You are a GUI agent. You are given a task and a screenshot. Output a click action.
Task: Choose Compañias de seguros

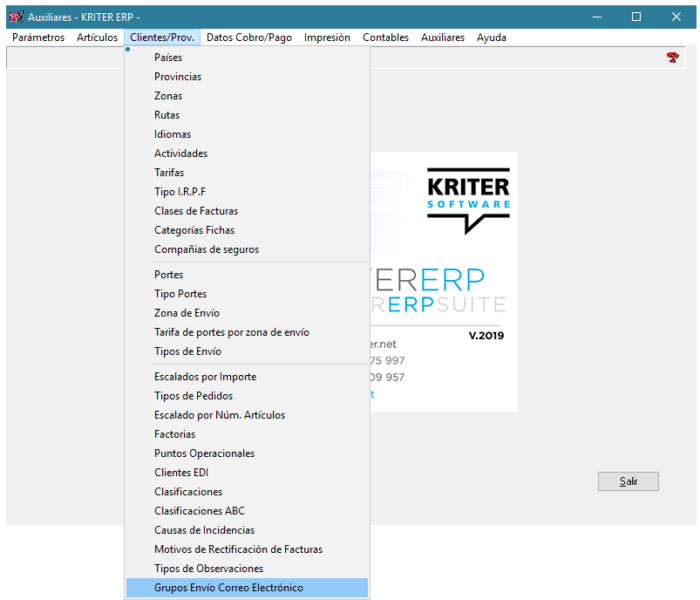point(247,249)
